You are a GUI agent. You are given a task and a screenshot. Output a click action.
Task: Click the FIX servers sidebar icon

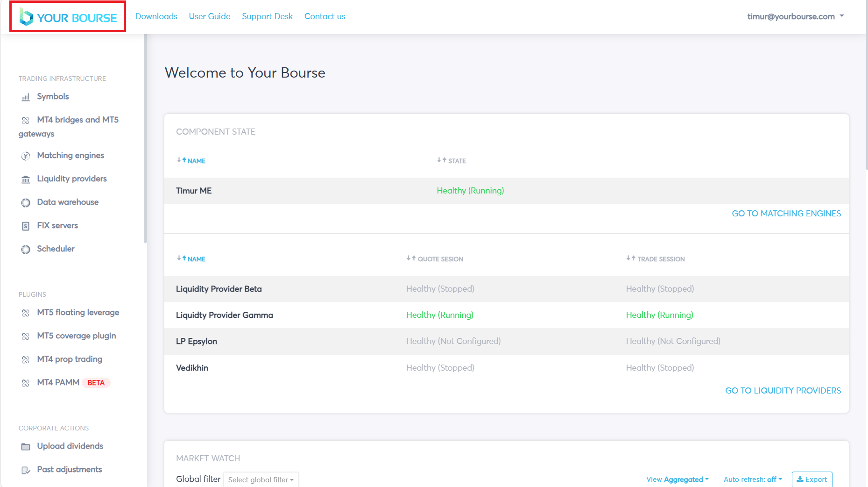26,226
